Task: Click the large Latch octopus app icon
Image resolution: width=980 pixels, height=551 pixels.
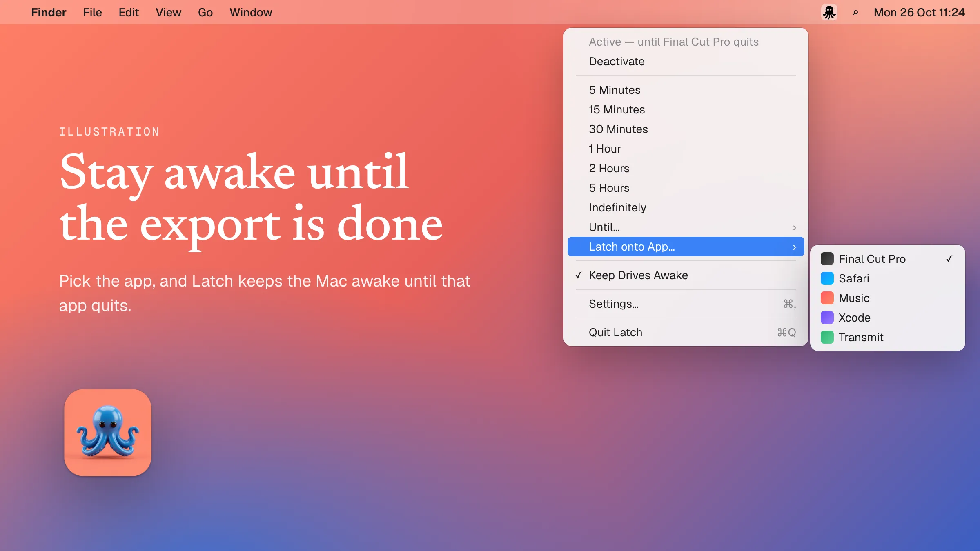Action: pos(108,433)
